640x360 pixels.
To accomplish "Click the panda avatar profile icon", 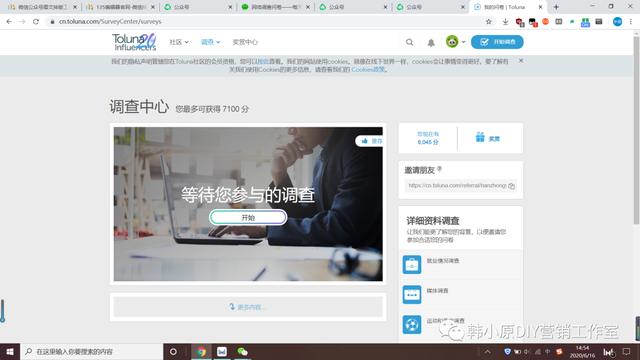I will tap(452, 42).
